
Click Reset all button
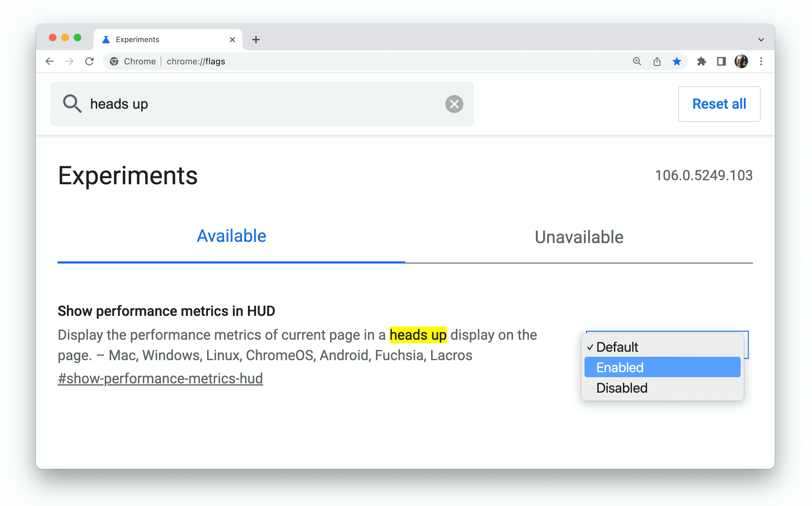(x=719, y=104)
